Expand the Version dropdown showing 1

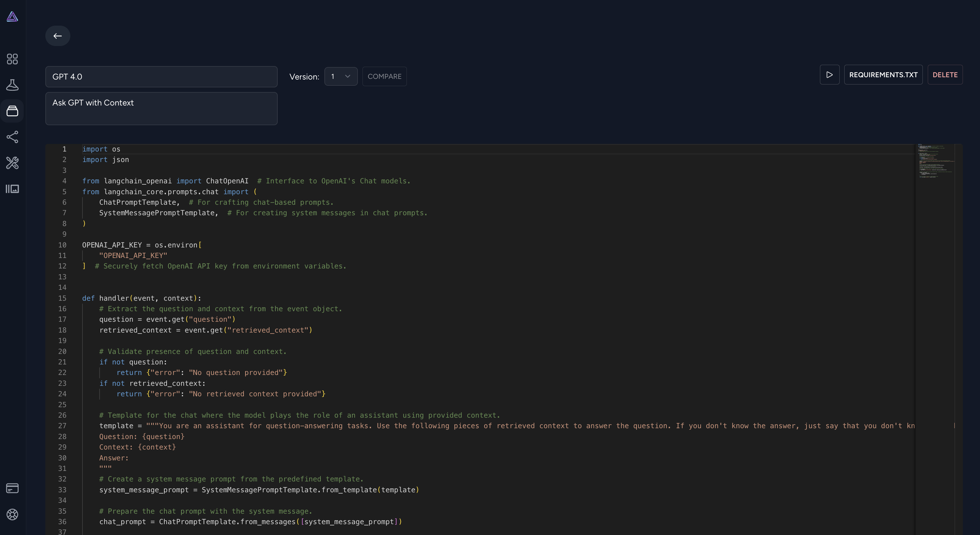pos(340,77)
